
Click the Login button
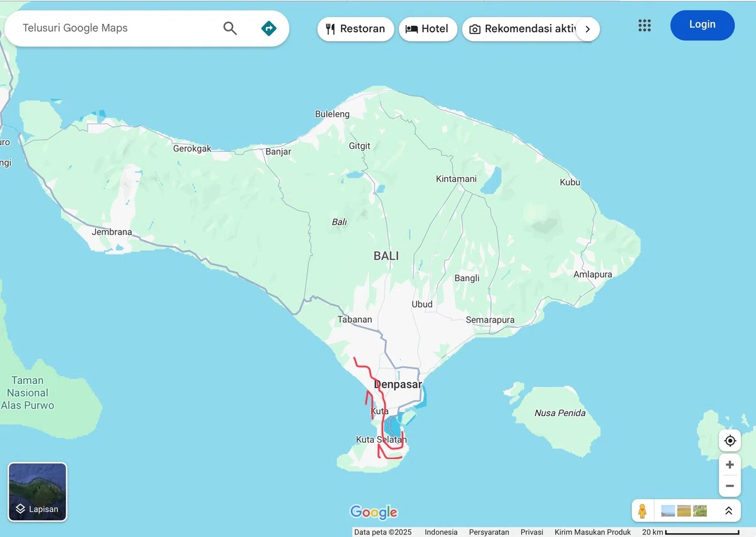702,25
